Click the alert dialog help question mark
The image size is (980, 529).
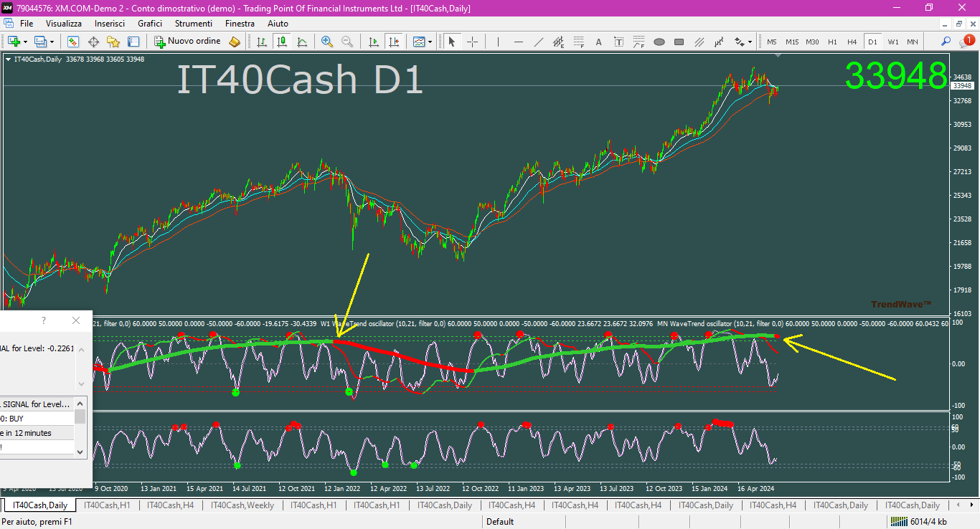coord(44,320)
